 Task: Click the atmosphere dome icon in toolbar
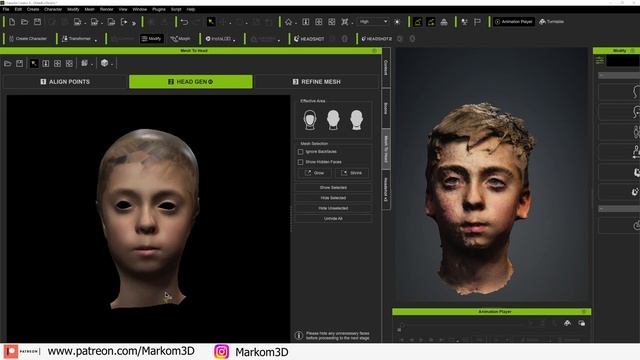coord(444,22)
